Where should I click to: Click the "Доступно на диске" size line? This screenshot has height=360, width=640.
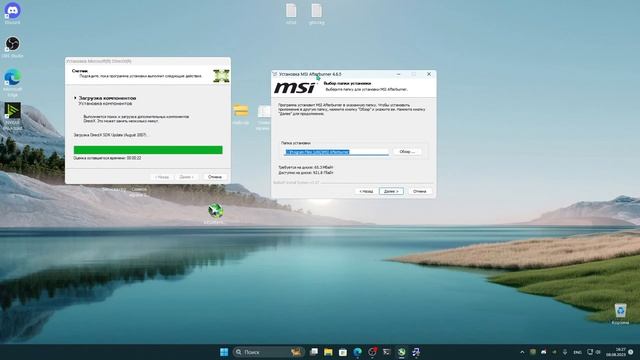pyautogui.click(x=305, y=173)
